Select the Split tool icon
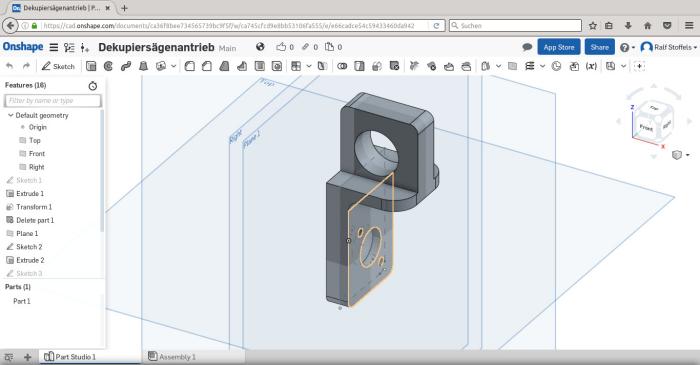Viewport: 700px width, 365px height. pyautogui.click(x=359, y=66)
